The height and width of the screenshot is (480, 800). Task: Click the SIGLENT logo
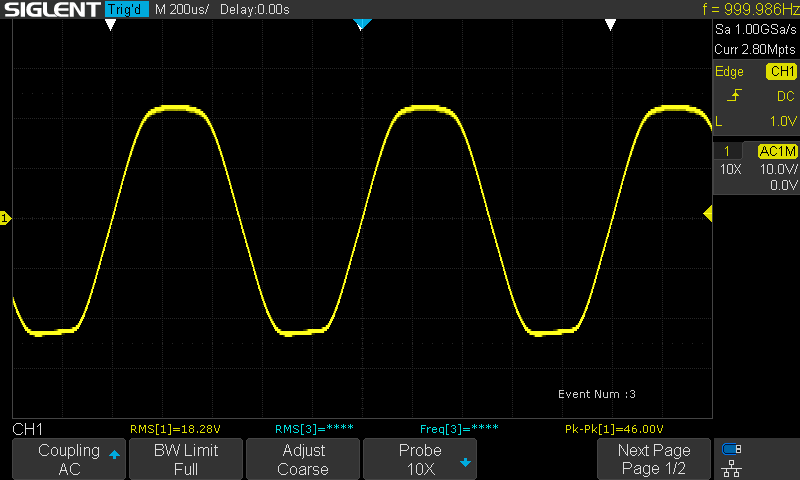52,9
